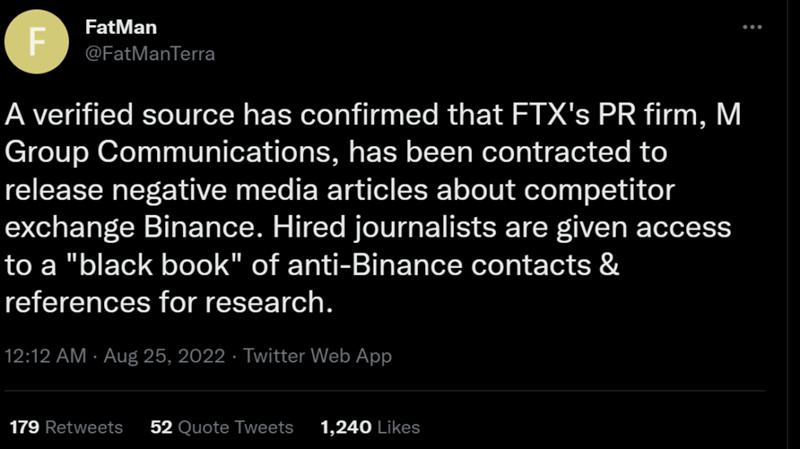Click the 179 retweet count number
Screen dimensions: 800x449
23,427
